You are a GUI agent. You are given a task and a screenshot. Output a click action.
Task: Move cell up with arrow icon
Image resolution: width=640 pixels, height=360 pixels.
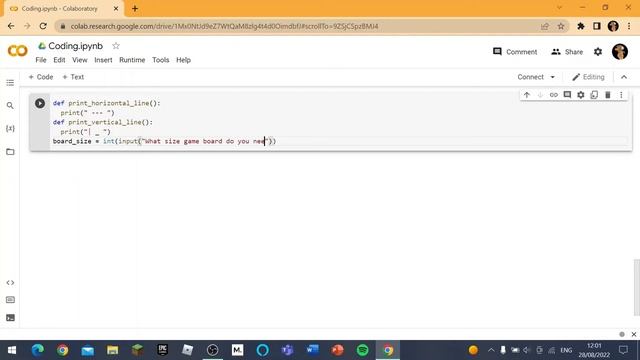[x=527, y=95]
